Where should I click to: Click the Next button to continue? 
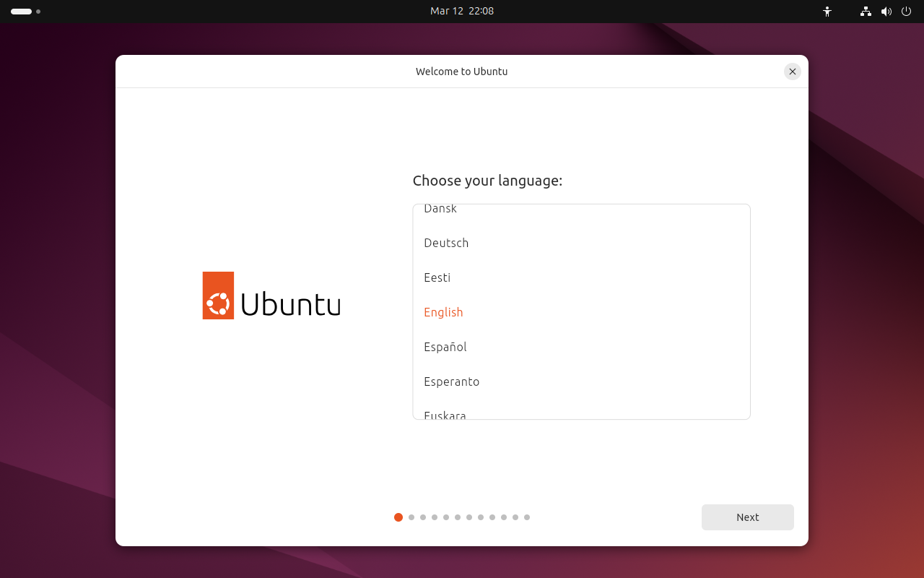[x=748, y=517]
